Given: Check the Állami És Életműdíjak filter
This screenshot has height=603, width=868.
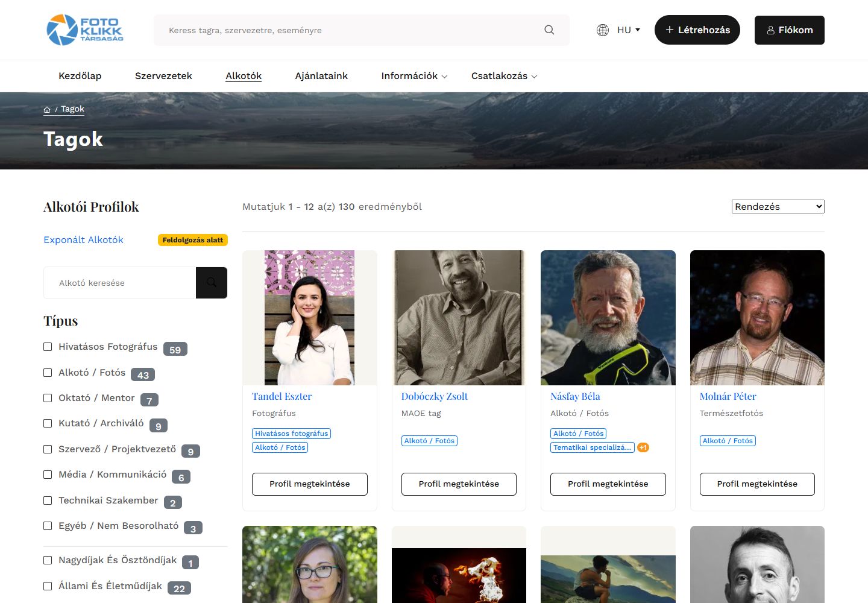Looking at the screenshot, I should 48,586.
